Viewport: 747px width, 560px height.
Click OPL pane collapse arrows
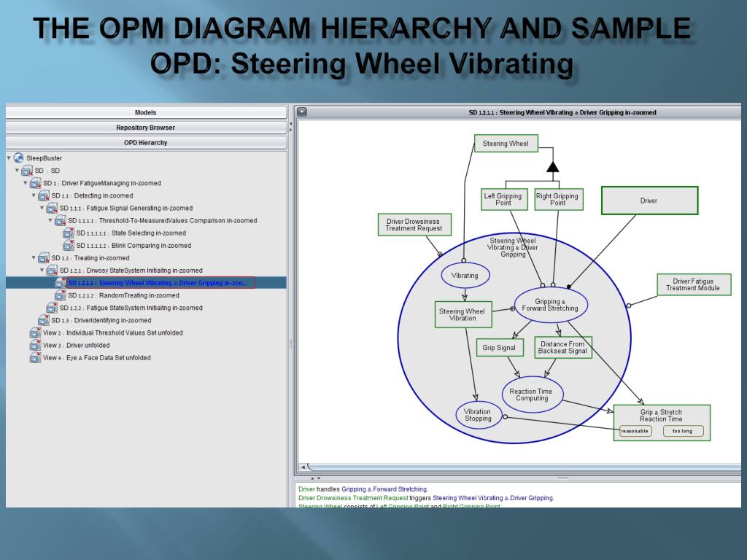point(315,478)
